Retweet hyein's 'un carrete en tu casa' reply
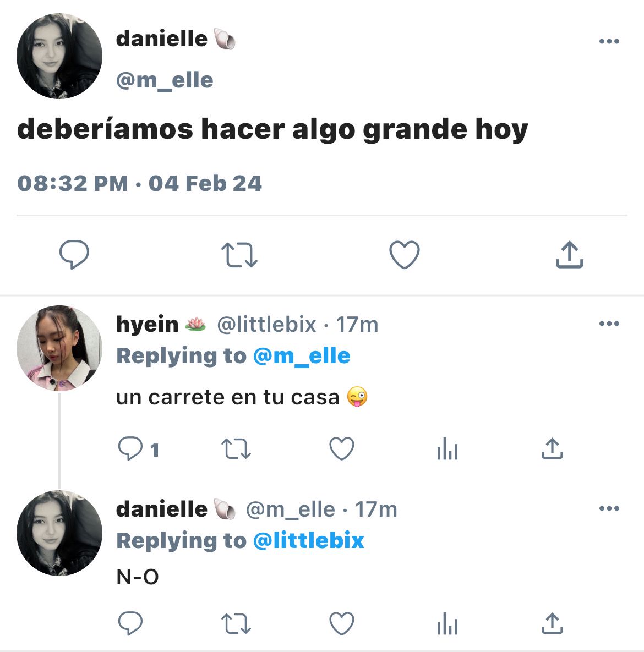 coord(236,448)
